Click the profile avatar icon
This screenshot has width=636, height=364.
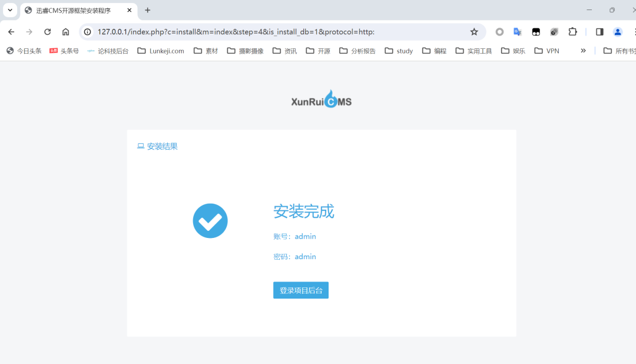click(x=617, y=32)
